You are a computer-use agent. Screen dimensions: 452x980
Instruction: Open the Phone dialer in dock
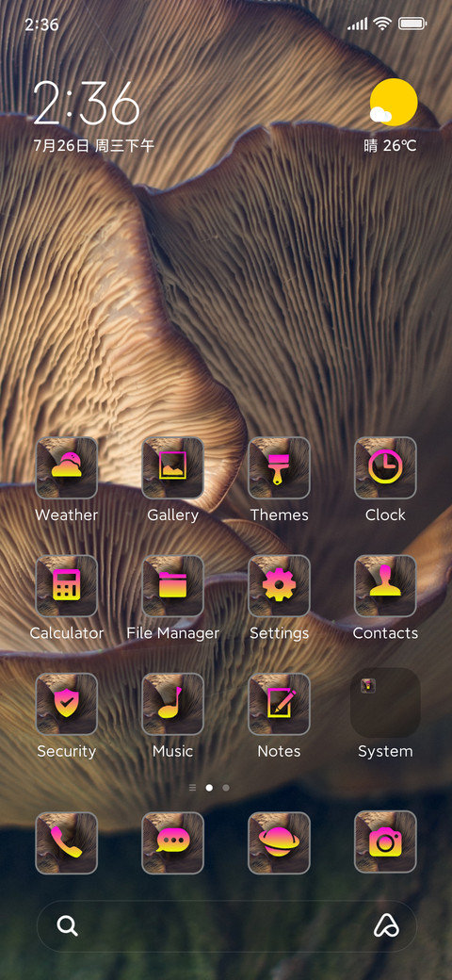(67, 842)
